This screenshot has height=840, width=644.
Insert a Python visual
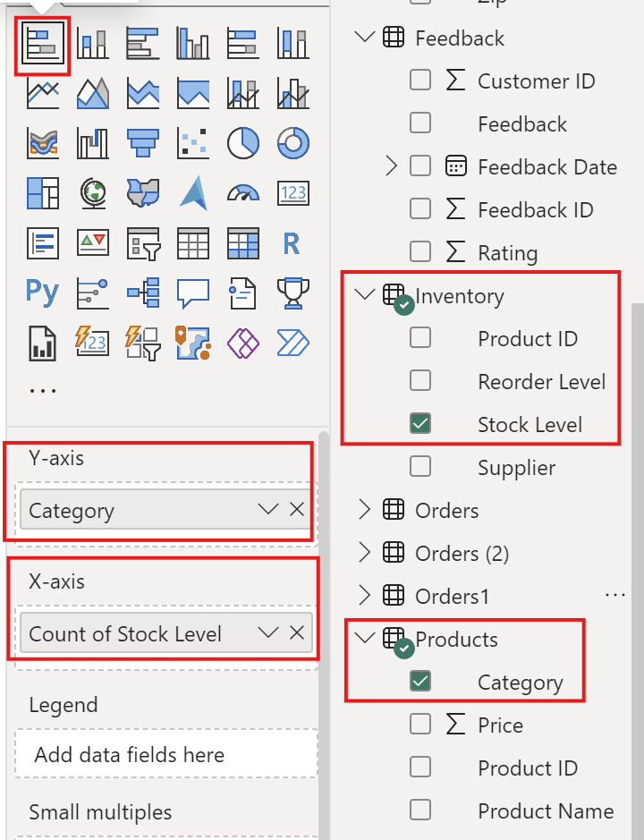(42, 292)
